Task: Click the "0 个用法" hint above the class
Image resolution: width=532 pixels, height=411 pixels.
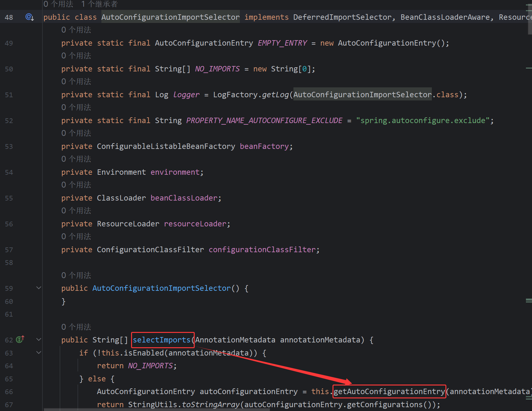Action: (59, 4)
